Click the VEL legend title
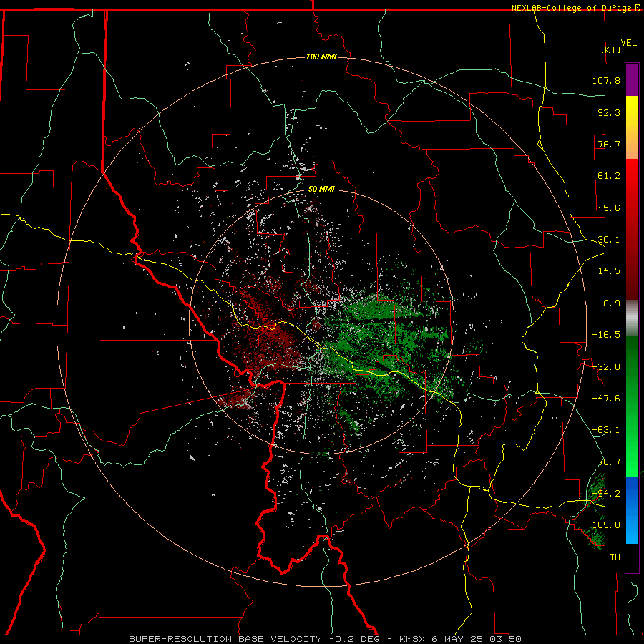Image resolution: width=644 pixels, height=644 pixels. 628,43
